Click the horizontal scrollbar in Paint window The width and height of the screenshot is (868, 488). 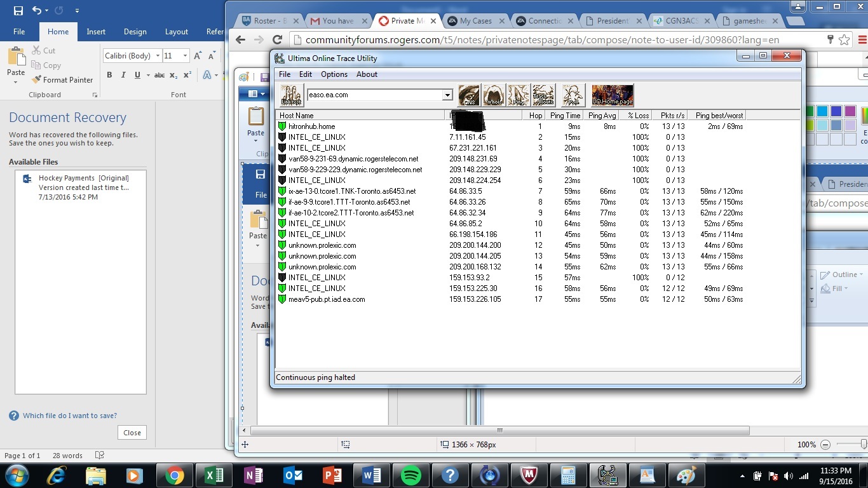point(500,431)
